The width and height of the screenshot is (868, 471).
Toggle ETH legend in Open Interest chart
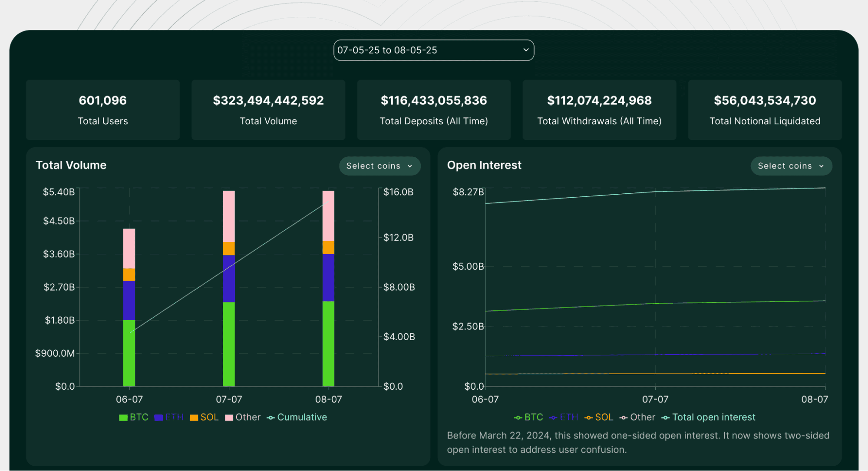[x=564, y=417]
